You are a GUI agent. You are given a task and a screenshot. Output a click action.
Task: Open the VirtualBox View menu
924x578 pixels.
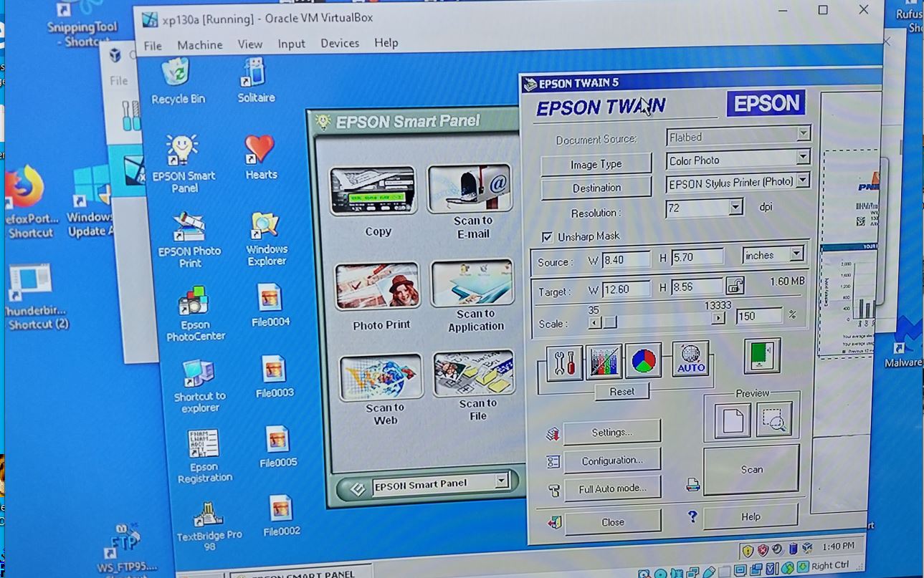[x=250, y=44]
